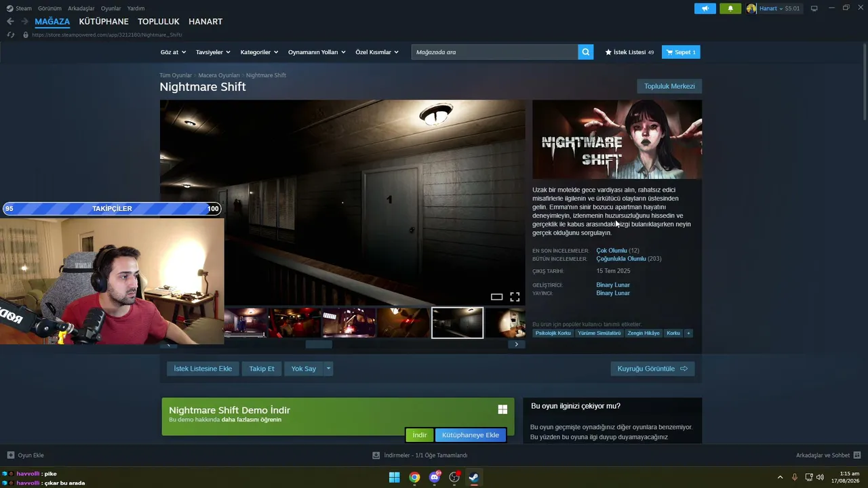
Task: Reload the store page
Action: (10, 35)
